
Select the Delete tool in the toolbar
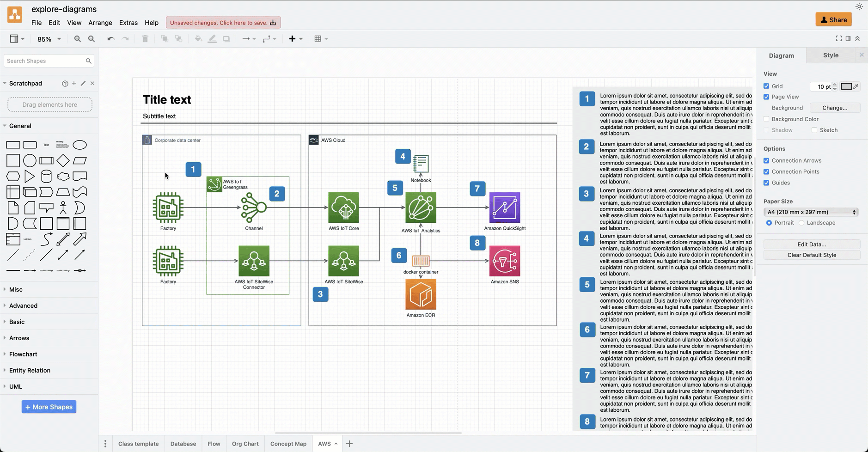point(145,39)
